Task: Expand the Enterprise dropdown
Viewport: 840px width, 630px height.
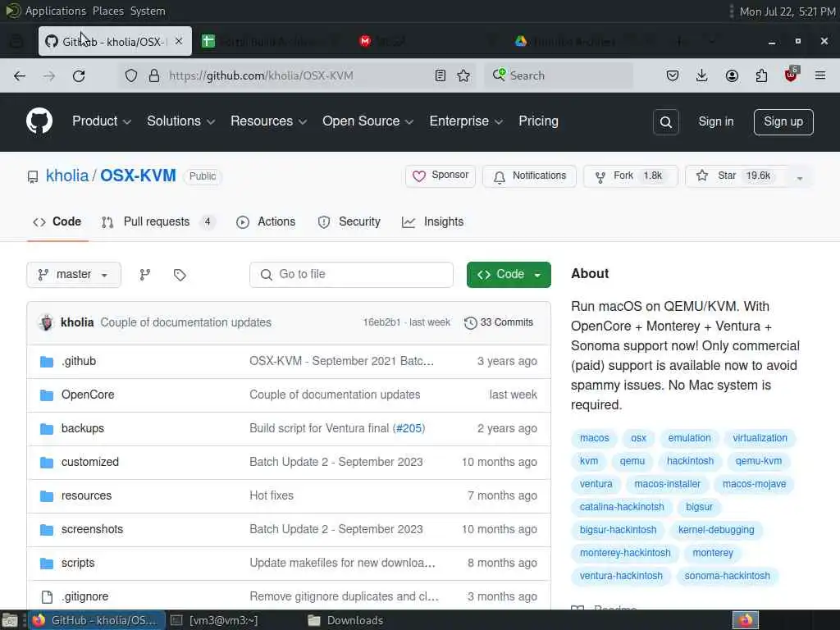Action: (466, 121)
